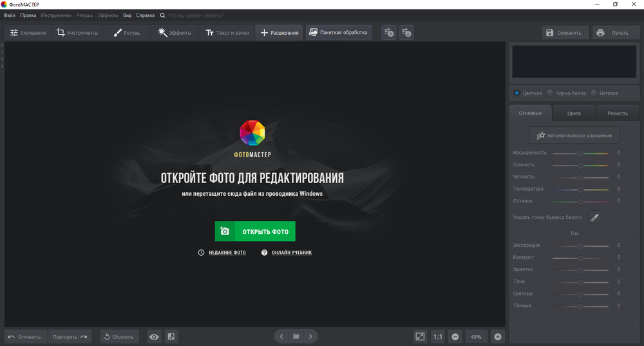
Task: Click the question mark icon beside ОНЛАЙН УЧЕБНИК
Action: click(265, 253)
